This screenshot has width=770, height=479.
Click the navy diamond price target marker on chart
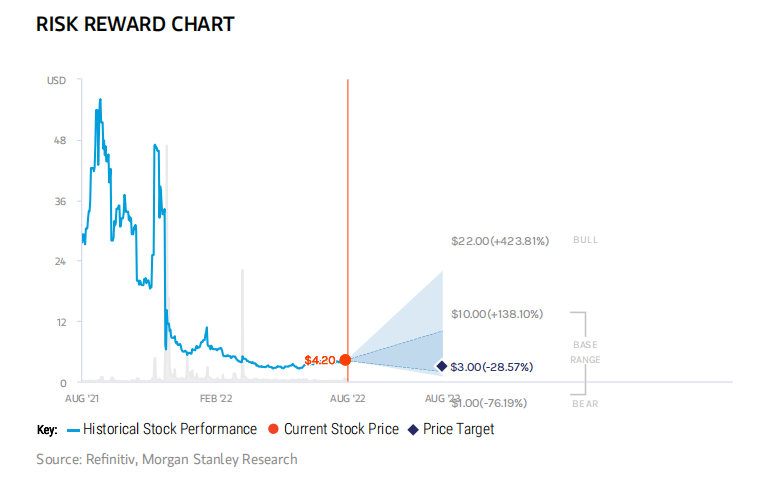coord(442,366)
